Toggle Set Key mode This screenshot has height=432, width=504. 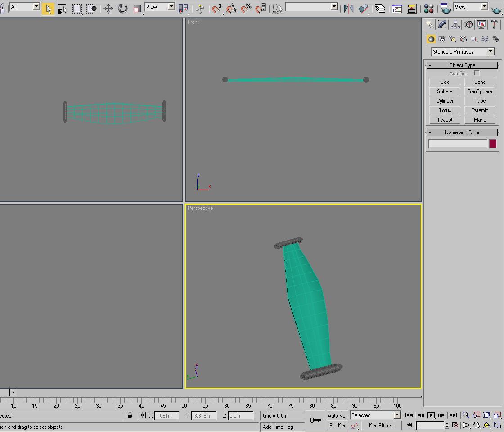pos(337,426)
